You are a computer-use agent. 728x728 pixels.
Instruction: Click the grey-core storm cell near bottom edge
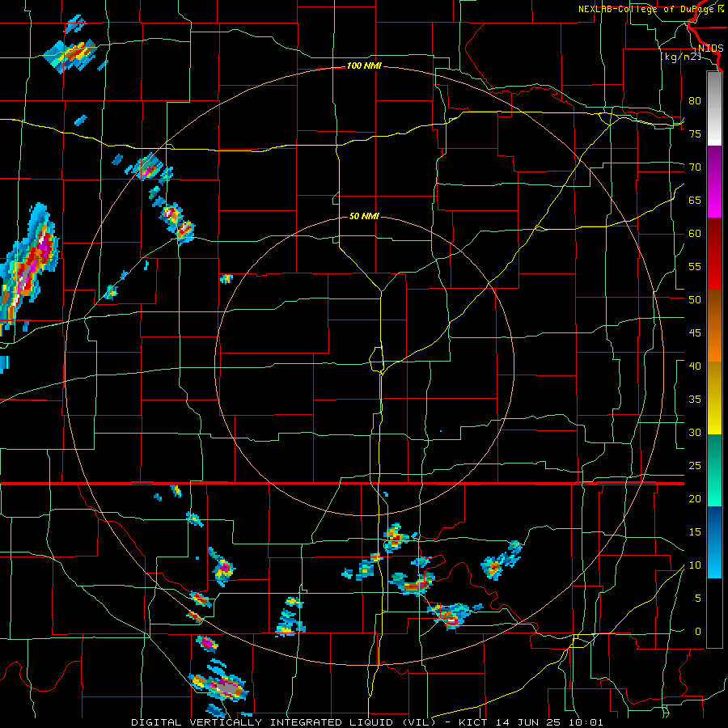click(x=227, y=688)
